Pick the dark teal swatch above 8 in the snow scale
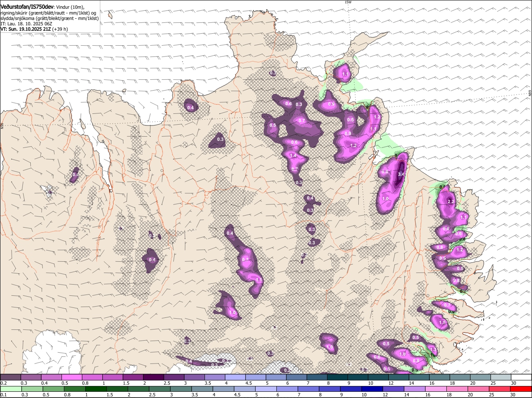The width and height of the screenshot is (532, 398). click(x=337, y=377)
